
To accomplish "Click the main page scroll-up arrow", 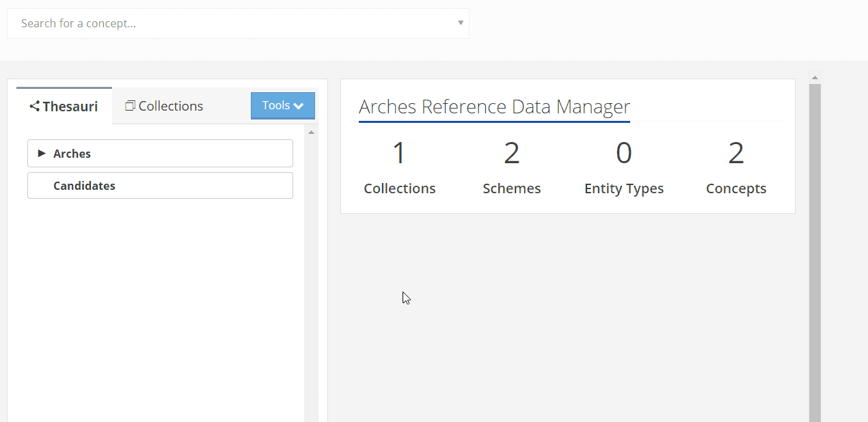I will click(815, 76).
